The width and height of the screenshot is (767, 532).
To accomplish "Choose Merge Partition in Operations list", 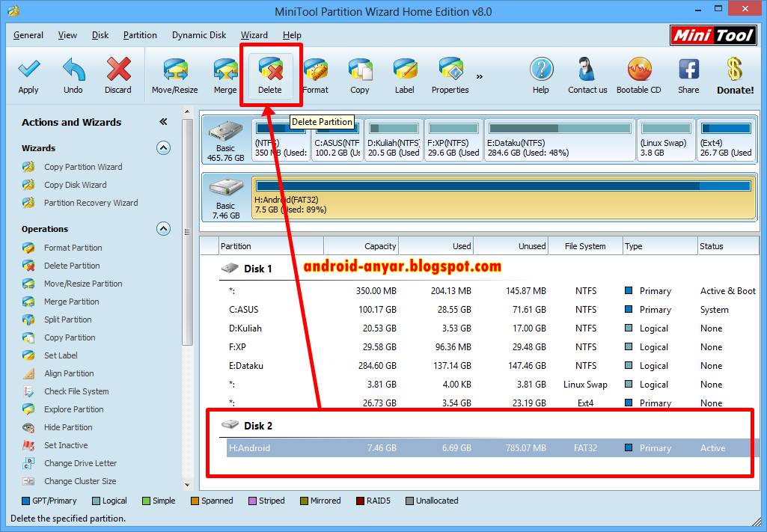I will [71, 302].
